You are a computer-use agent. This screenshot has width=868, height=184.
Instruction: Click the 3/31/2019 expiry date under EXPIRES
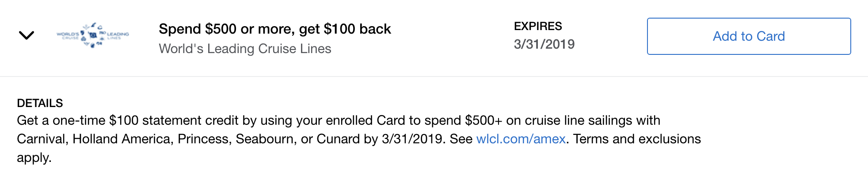544,44
